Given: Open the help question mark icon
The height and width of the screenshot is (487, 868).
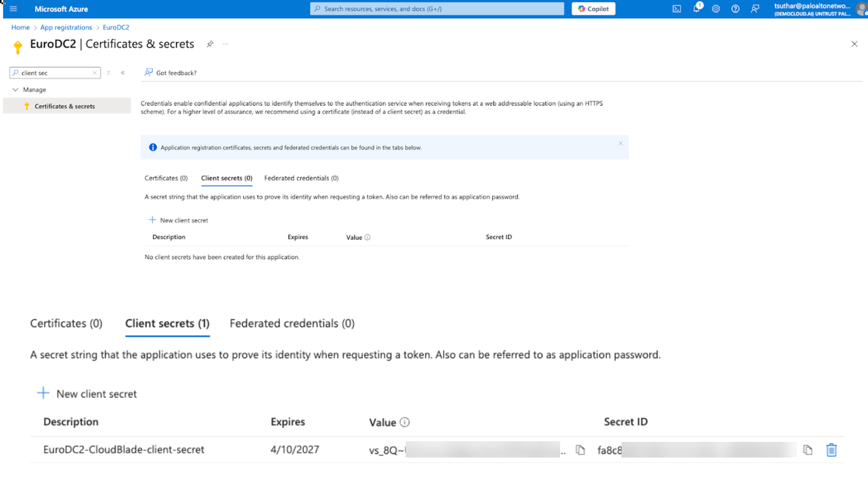Looking at the screenshot, I should tap(735, 9).
